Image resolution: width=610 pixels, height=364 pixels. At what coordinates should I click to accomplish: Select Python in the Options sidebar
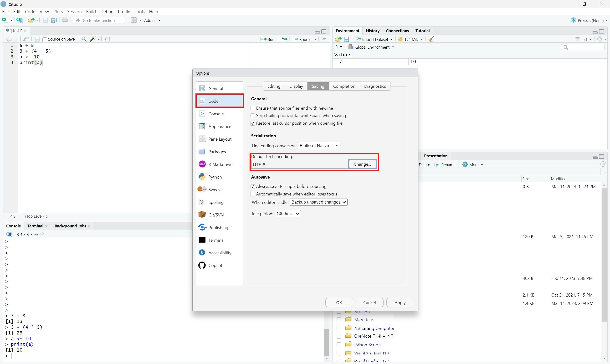(215, 177)
